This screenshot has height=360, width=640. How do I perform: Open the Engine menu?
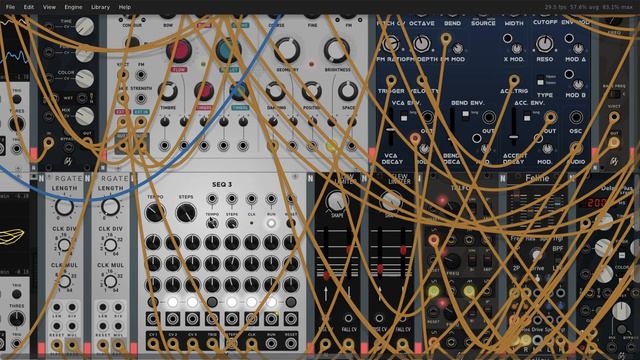click(73, 7)
